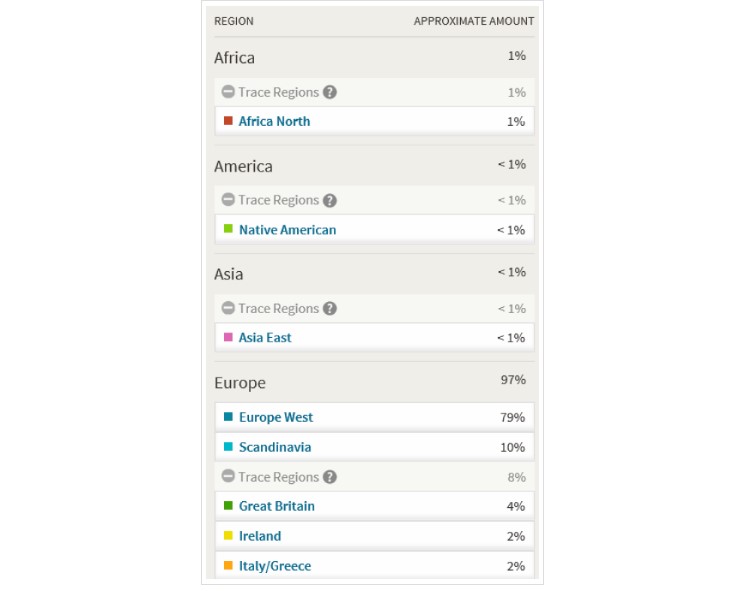Click the red Africa North color swatch
Screen dimensions: 747x591
[x=228, y=120]
